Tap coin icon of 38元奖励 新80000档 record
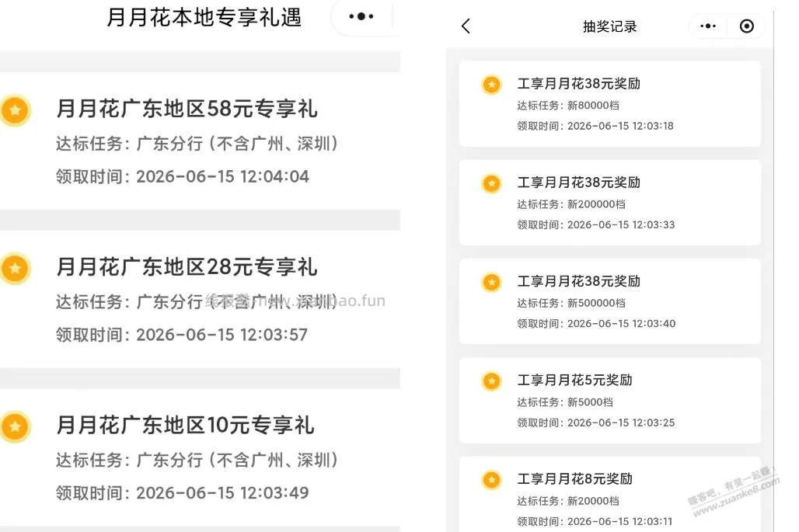Viewport: 799px width, 532px height. [492, 85]
